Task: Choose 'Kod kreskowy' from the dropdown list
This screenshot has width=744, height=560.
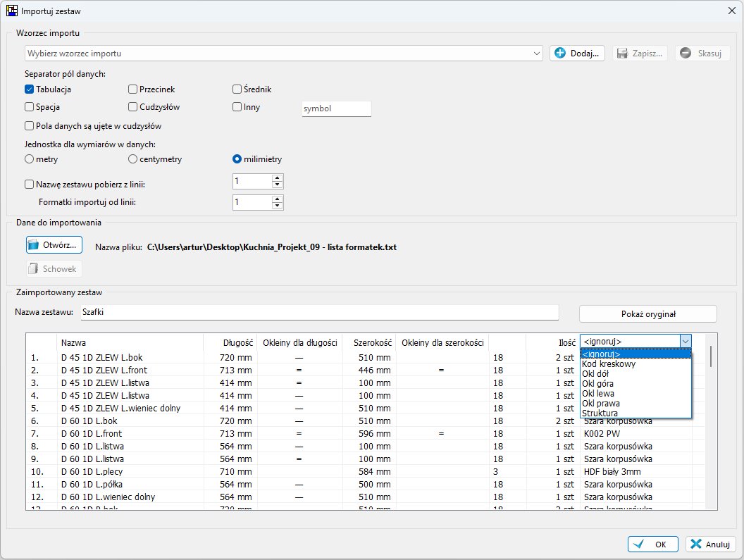Action: [x=609, y=364]
